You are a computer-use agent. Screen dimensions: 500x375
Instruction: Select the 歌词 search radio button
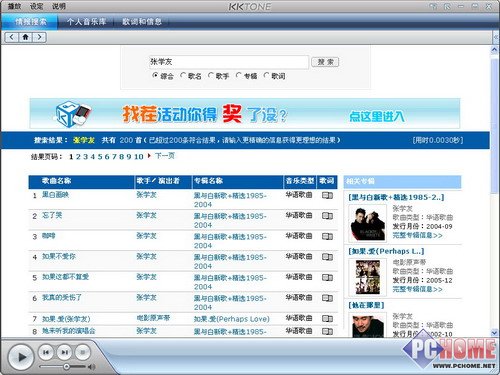tap(266, 75)
